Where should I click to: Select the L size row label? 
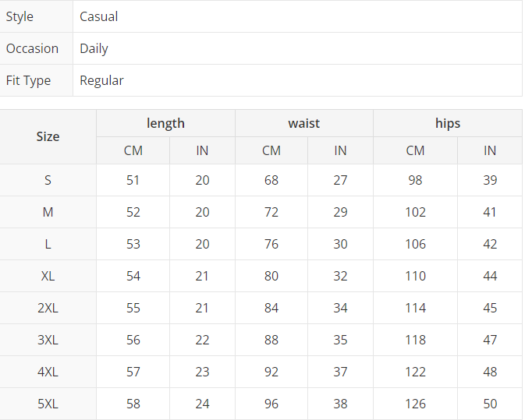(48, 244)
